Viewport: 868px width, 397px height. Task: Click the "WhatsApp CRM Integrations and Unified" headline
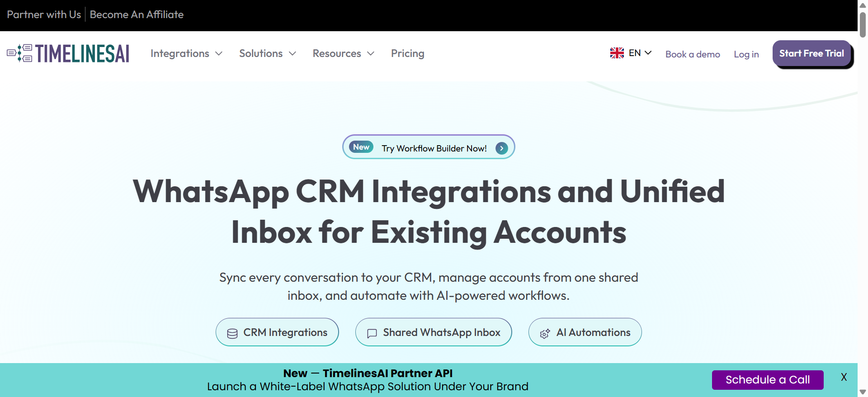click(x=429, y=191)
